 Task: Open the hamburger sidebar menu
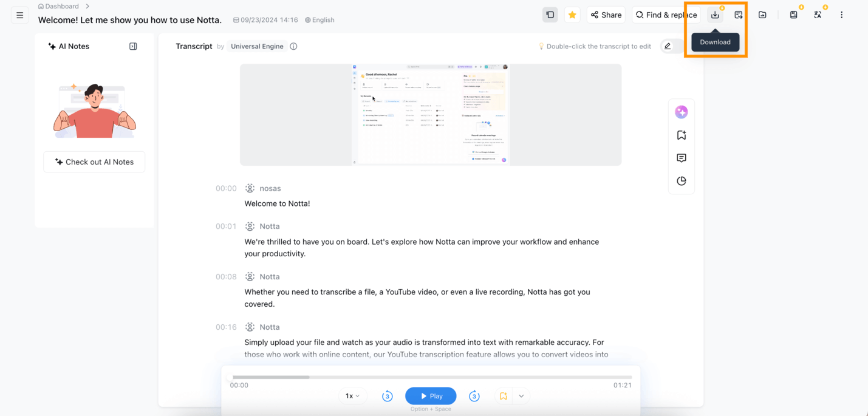20,15
